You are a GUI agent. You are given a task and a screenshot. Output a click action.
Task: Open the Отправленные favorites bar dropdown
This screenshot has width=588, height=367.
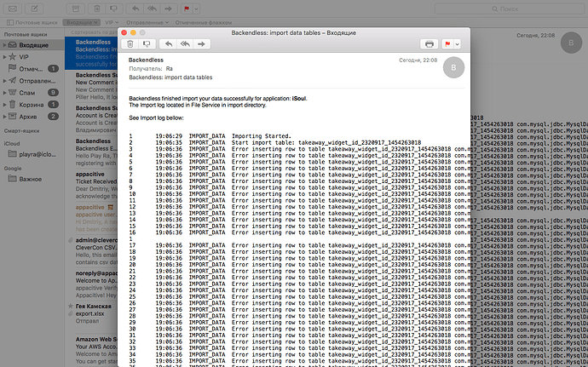click(x=147, y=22)
